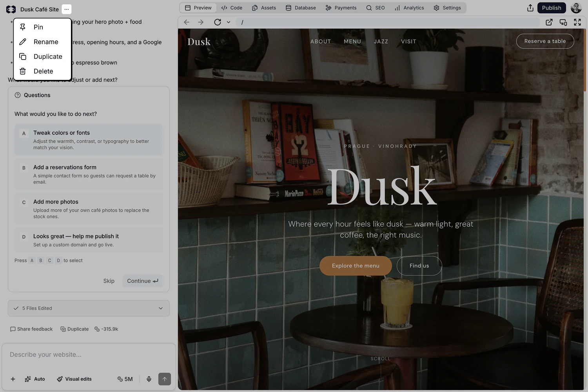Click the 5M credits indicator
Image resolution: width=588 pixels, height=392 pixels.
point(125,379)
